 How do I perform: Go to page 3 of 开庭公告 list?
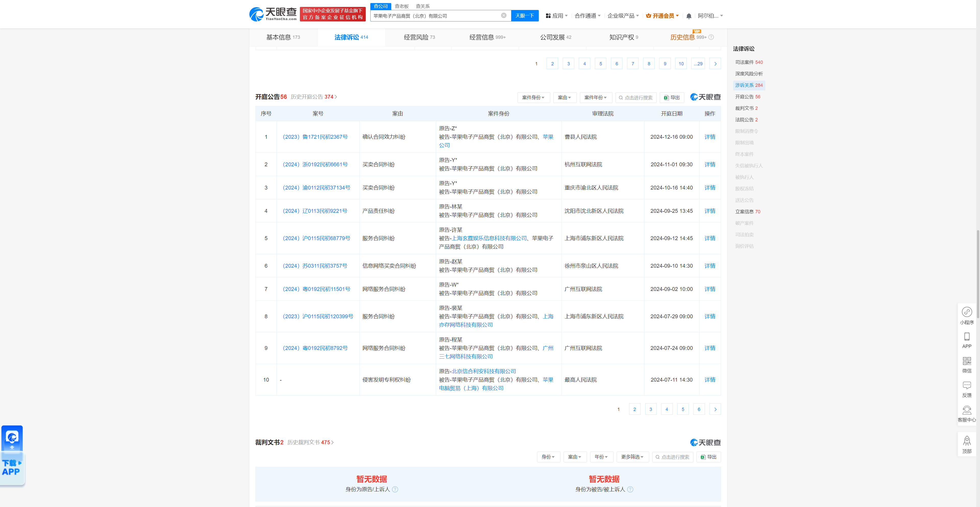(x=651, y=409)
